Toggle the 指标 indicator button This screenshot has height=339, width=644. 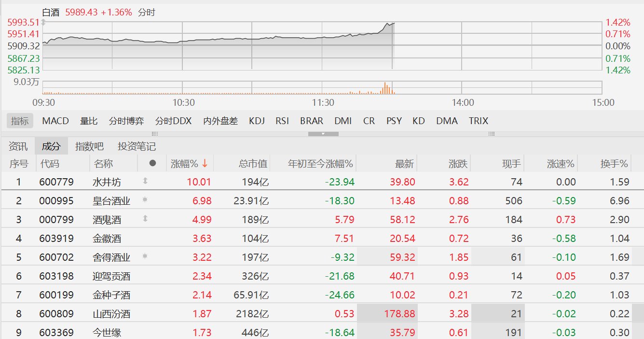(x=20, y=121)
